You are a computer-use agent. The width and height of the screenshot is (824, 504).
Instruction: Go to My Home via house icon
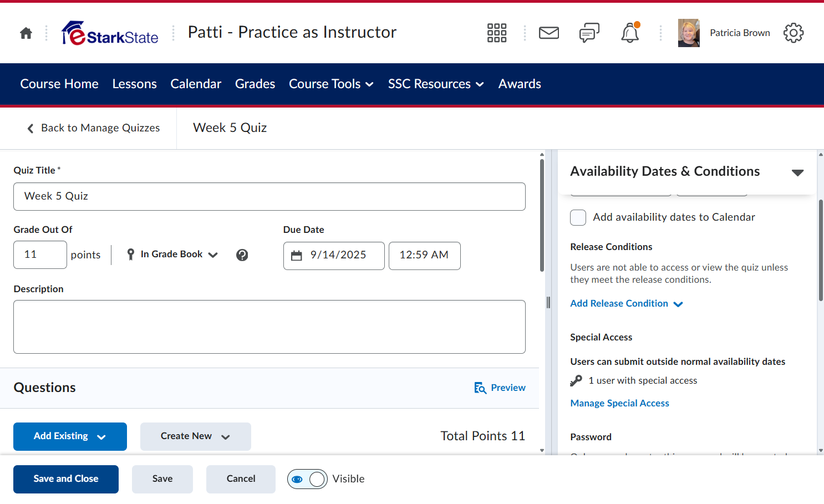[26, 33]
